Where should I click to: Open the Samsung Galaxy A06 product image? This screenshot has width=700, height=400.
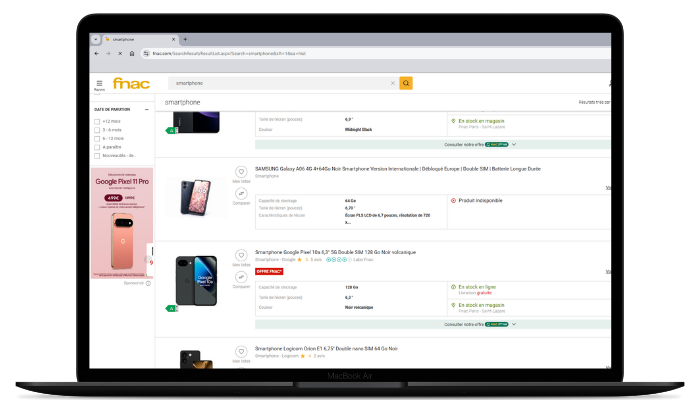[x=196, y=197]
